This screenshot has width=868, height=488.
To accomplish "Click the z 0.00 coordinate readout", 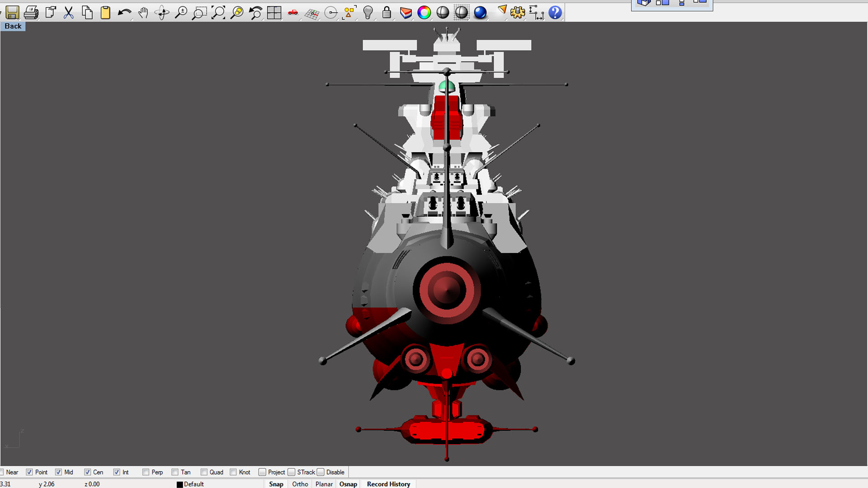I will coord(92,484).
